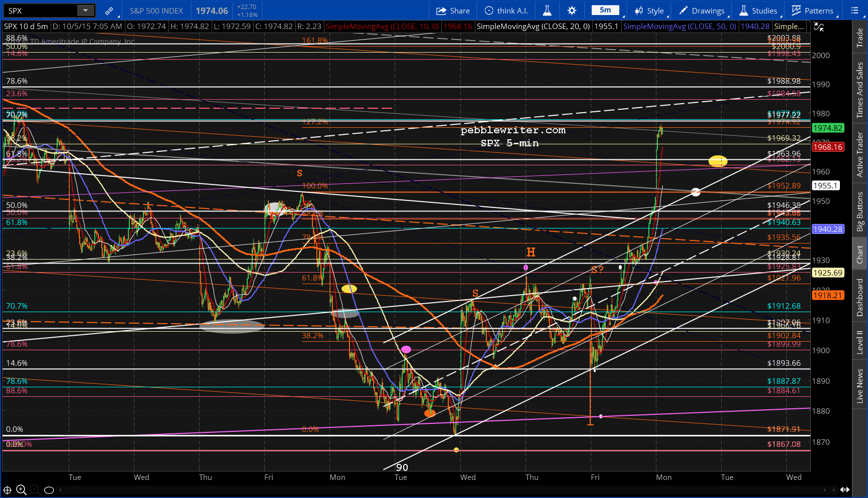Open the Style dropdown menu
This screenshot has height=498, width=868.
[x=649, y=11]
